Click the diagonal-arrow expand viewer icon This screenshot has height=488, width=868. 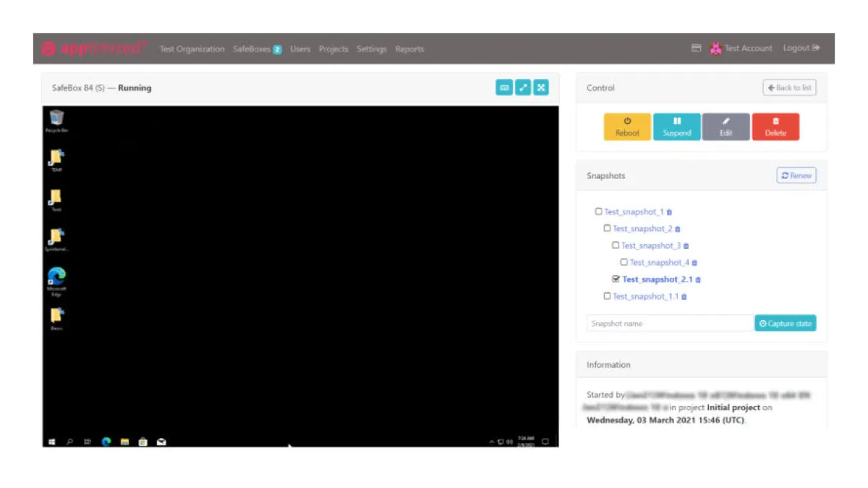click(x=523, y=88)
